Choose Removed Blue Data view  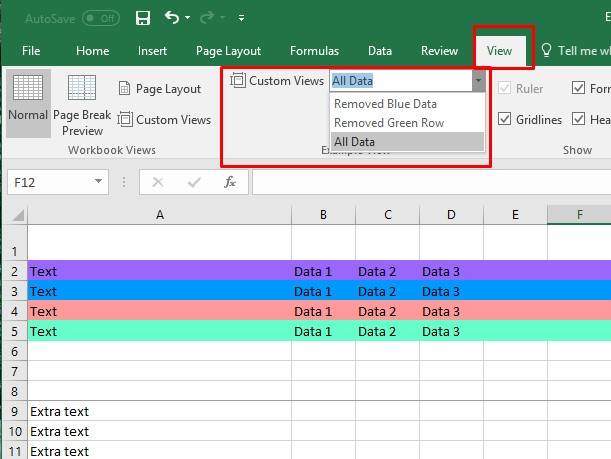click(385, 104)
